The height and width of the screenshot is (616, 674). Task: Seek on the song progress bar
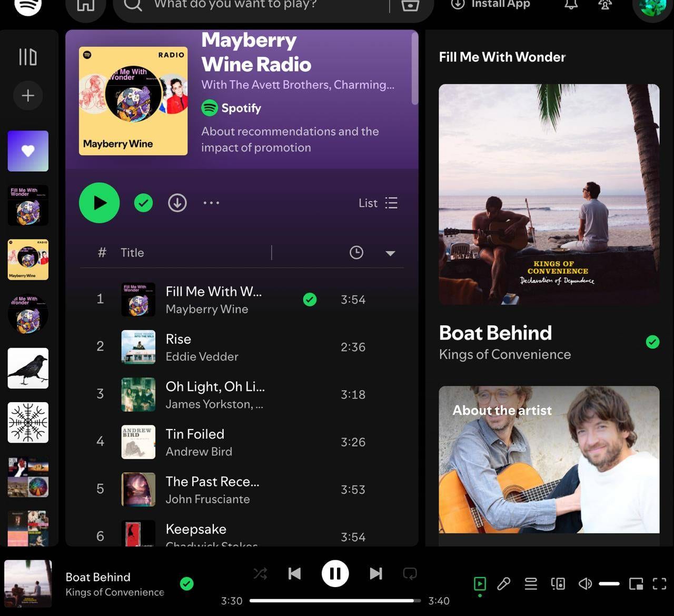pyautogui.click(x=335, y=601)
